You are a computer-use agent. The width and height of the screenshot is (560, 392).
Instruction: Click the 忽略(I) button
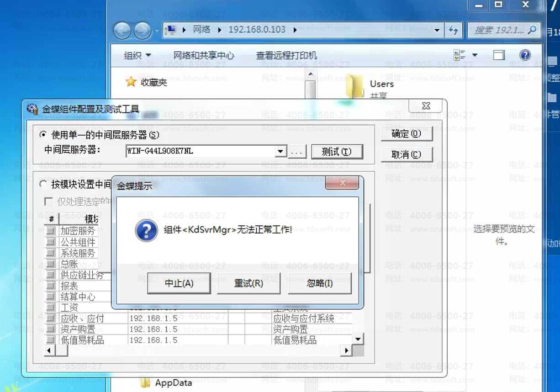320,283
